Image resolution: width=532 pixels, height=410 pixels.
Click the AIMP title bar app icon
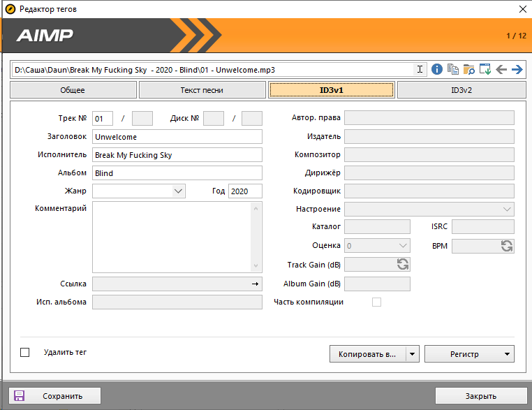pyautogui.click(x=10, y=9)
